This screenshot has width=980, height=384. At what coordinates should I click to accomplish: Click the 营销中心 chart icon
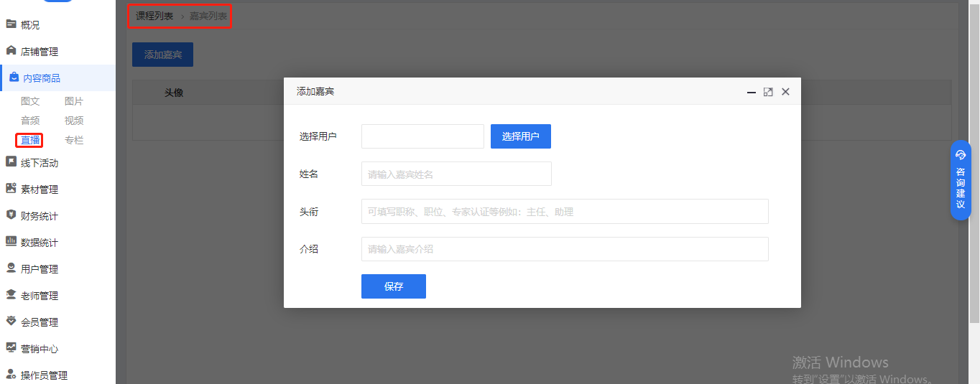[11, 348]
